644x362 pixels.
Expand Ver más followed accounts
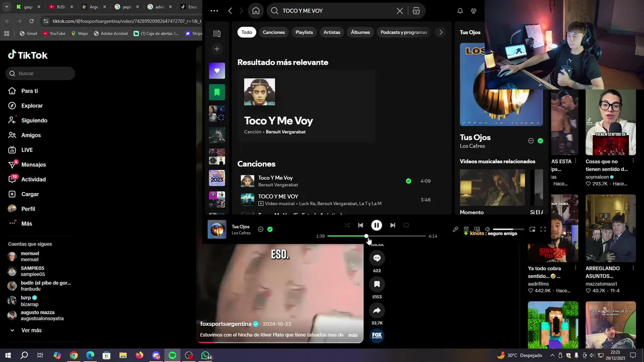[x=31, y=330]
